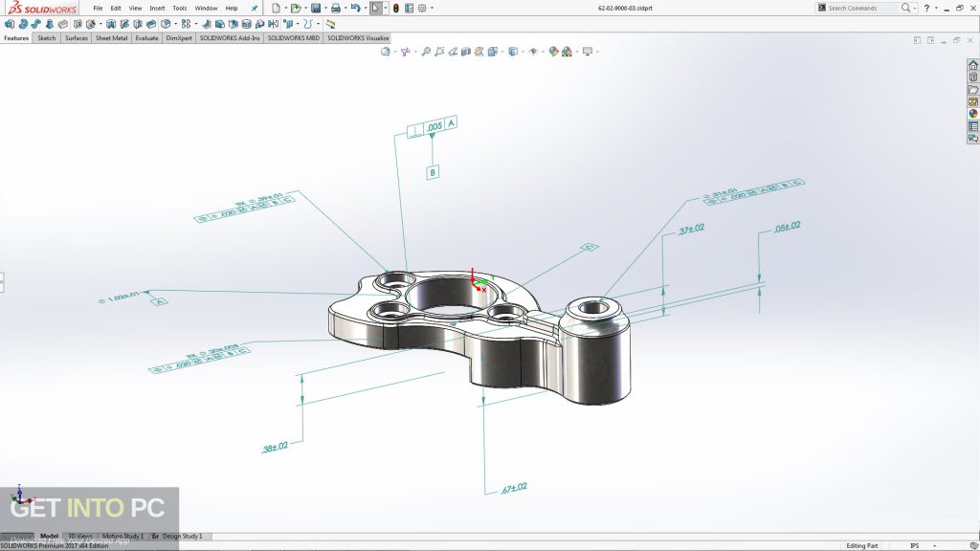Open the Help menu
Viewport: 980px width, 551px height.
click(x=232, y=8)
